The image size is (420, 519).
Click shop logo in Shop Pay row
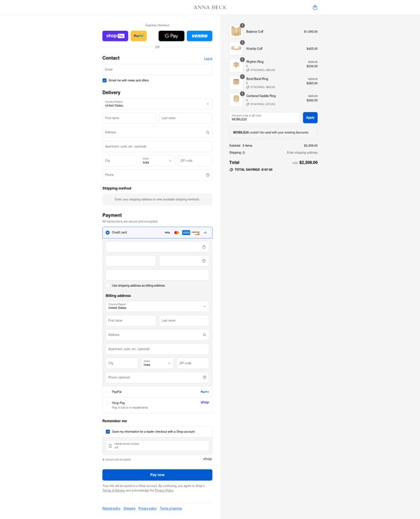(205, 402)
